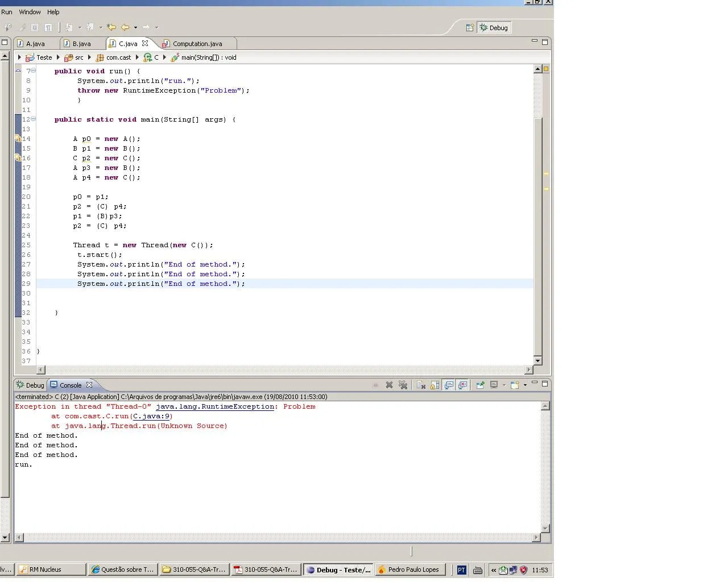Click the Back navigation arrow in toolbar
This screenshot has height=582, width=728.
(125, 27)
